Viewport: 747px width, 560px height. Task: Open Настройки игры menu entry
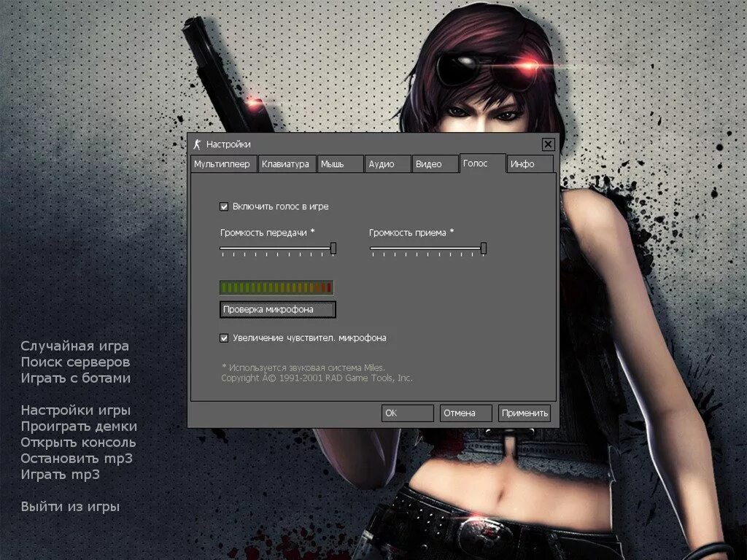tap(75, 410)
